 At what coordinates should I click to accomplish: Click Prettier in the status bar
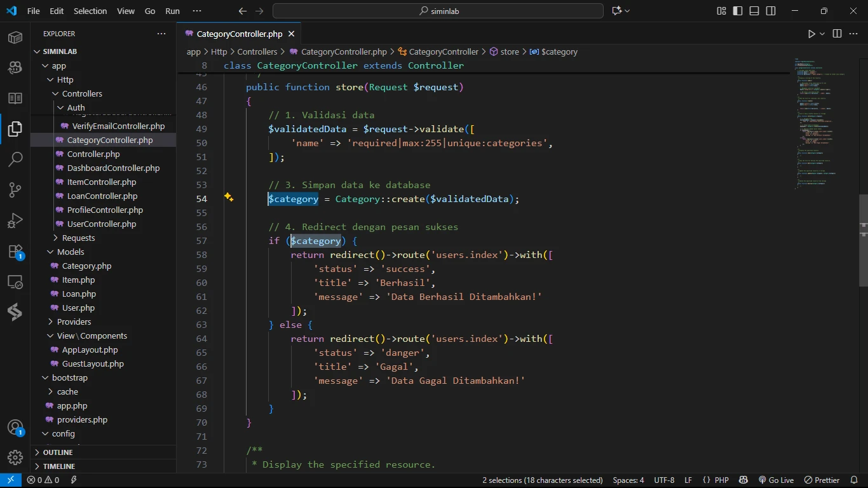click(822, 480)
